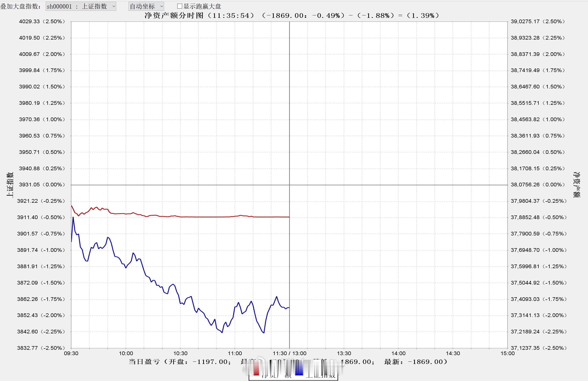Enable the 显示跑赢大盘 checkbox
This screenshot has height=382, width=588.
point(180,6)
